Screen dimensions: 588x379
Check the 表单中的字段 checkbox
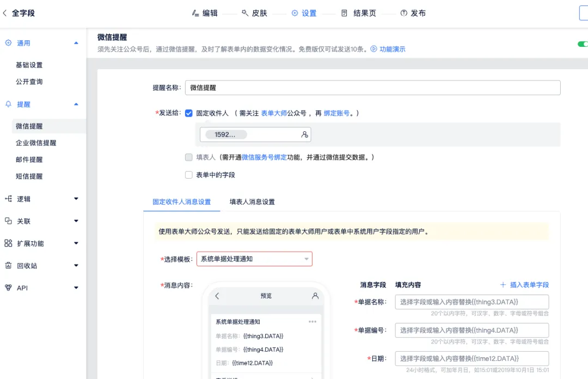189,175
